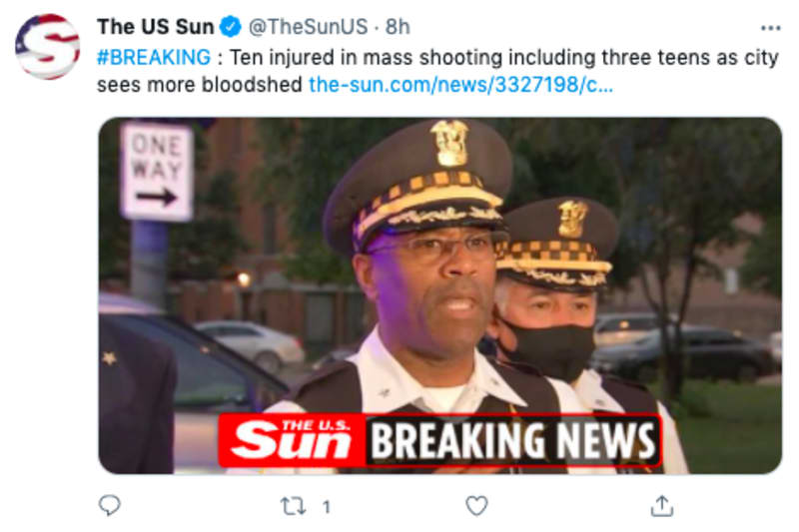Screen dimensions: 799x532
Task: Follow the the-sun.com/news article link
Action: (460, 85)
